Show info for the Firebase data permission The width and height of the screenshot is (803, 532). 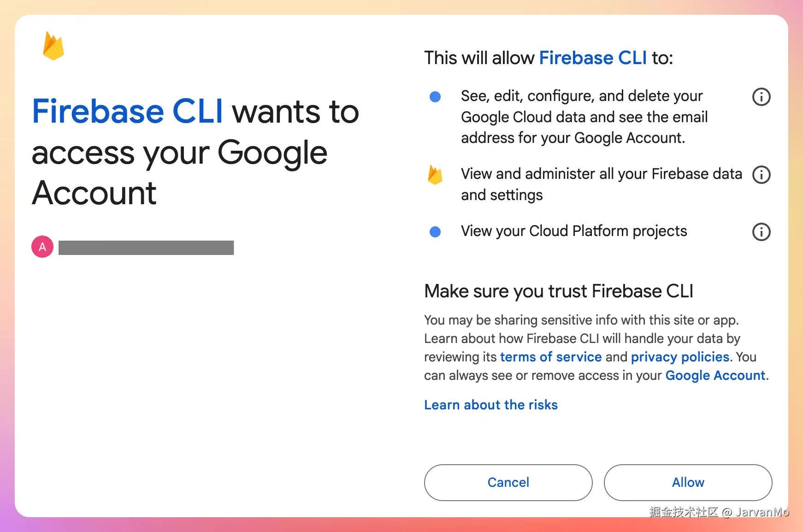[761, 175]
